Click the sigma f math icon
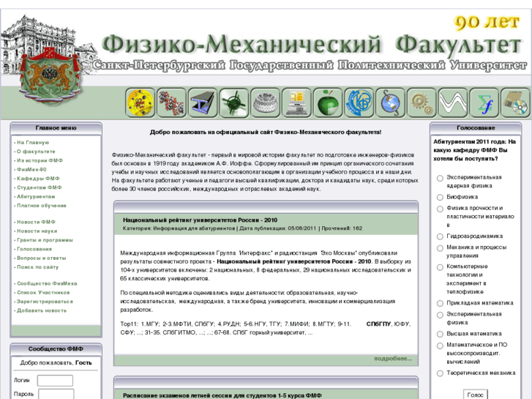The height and width of the screenshot is (399, 532). (484, 102)
